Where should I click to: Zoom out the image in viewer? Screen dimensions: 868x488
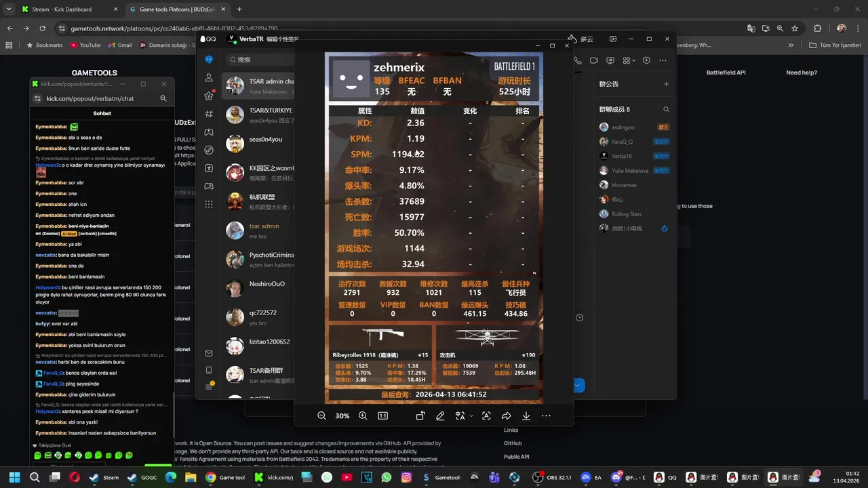[322, 416]
